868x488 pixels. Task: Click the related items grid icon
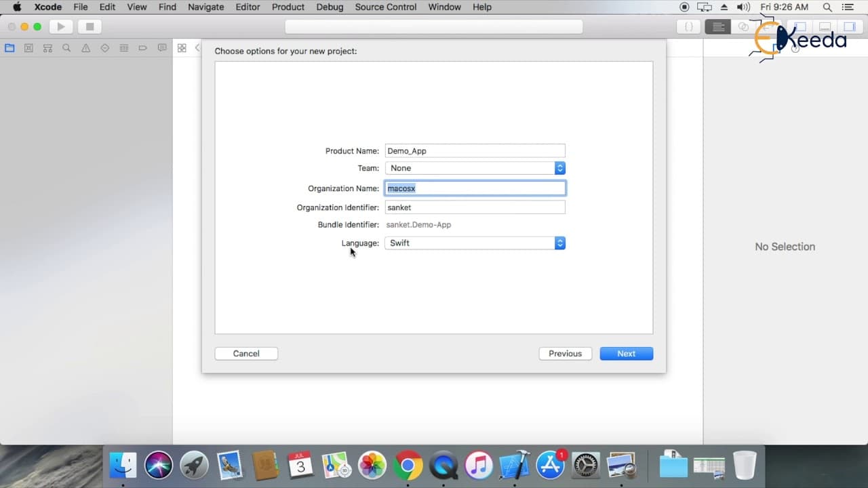pyautogui.click(x=182, y=48)
